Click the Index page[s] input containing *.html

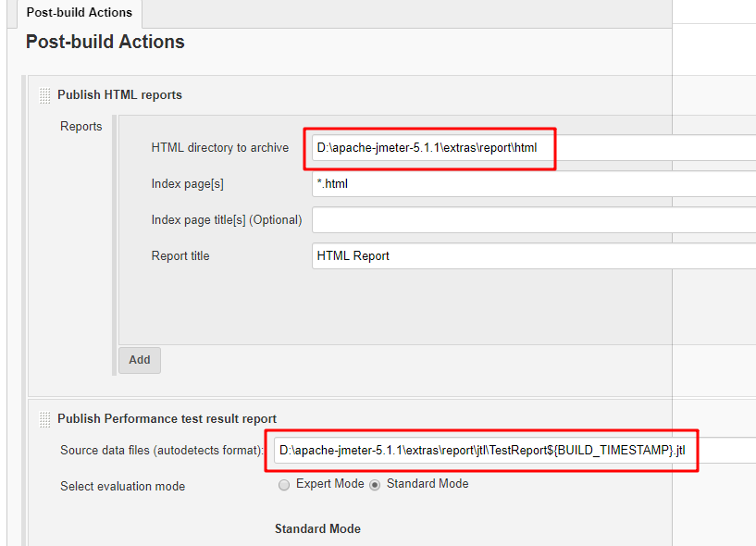click(533, 184)
